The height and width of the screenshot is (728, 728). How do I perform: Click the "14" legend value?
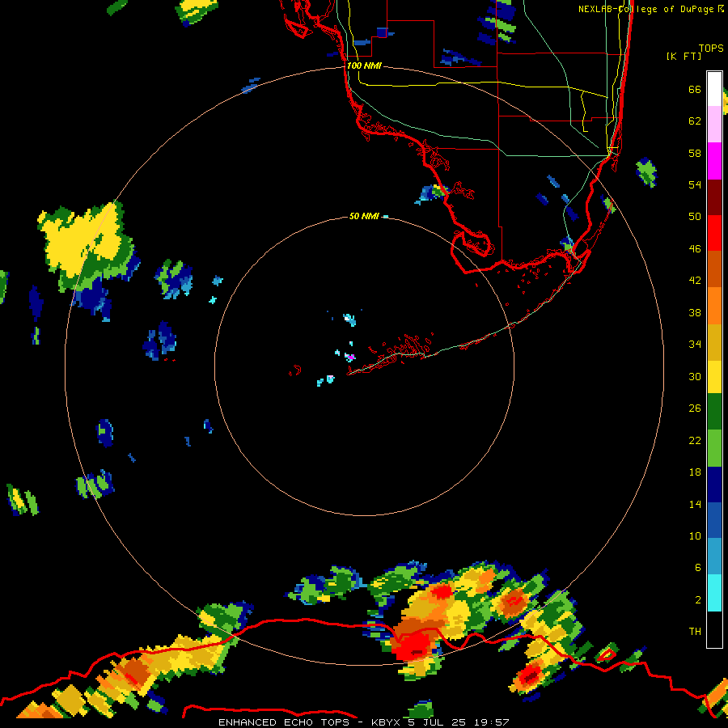pyautogui.click(x=695, y=504)
